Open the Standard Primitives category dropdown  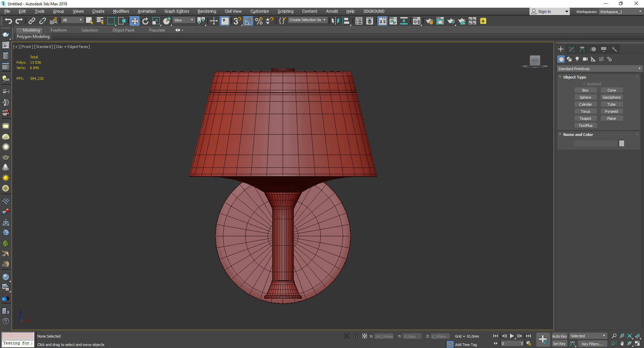point(599,69)
